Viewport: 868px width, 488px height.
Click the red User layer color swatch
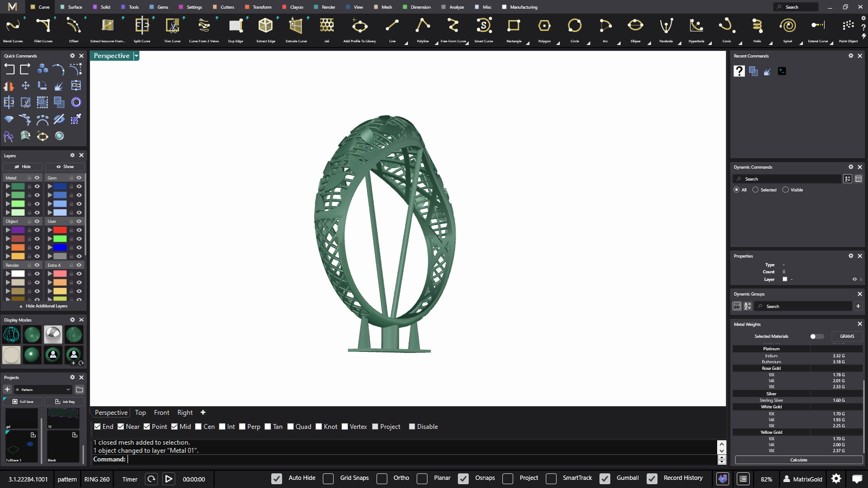[x=60, y=230]
